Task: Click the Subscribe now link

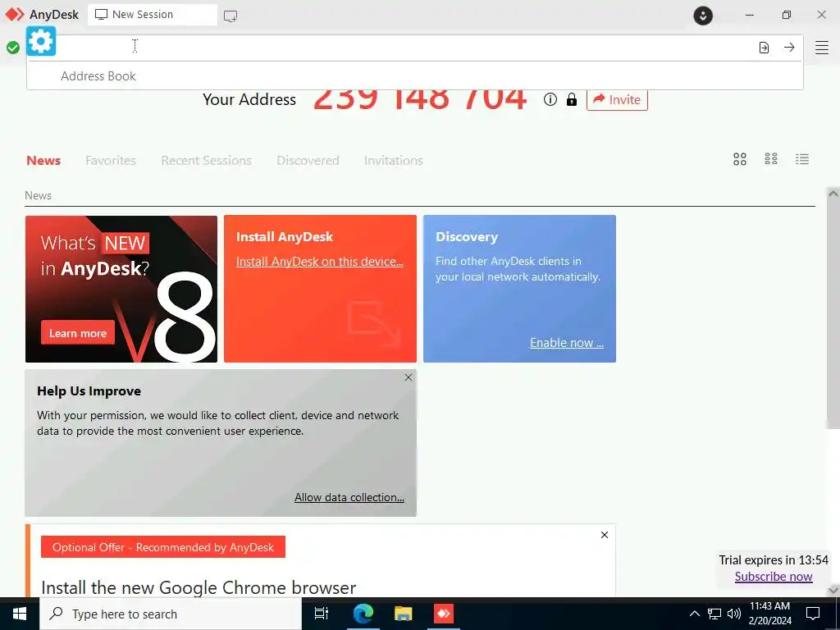Action: tap(774, 577)
